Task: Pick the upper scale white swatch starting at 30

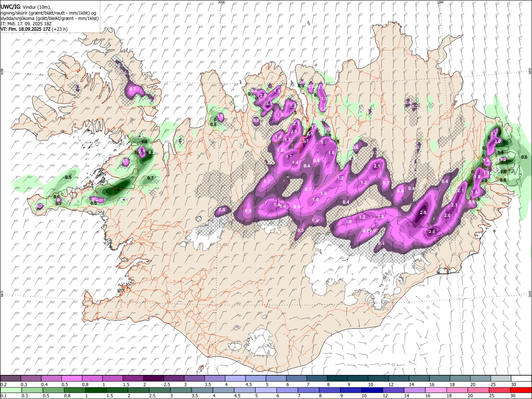Action: click(521, 379)
